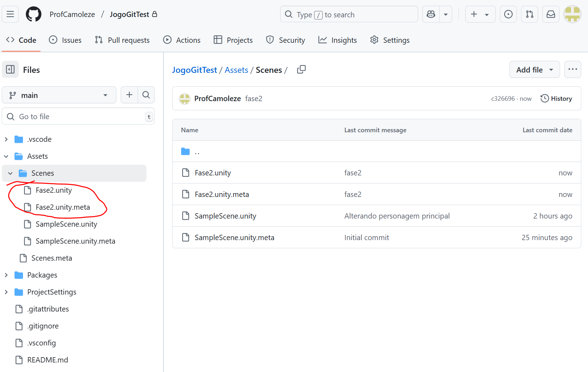Open the main branch dropdown
Viewport: 588px width, 372px height.
59,95
